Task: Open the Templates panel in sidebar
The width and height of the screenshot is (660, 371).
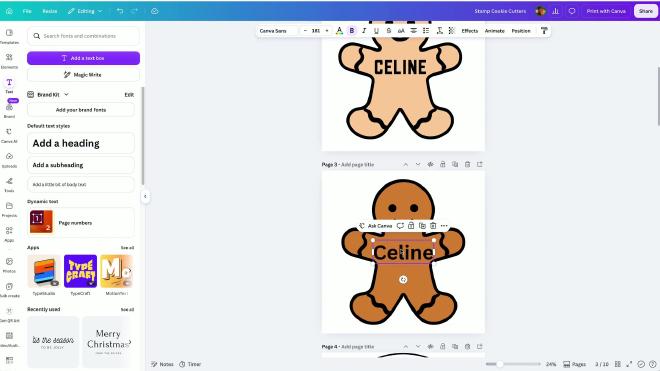Action: coord(9,37)
